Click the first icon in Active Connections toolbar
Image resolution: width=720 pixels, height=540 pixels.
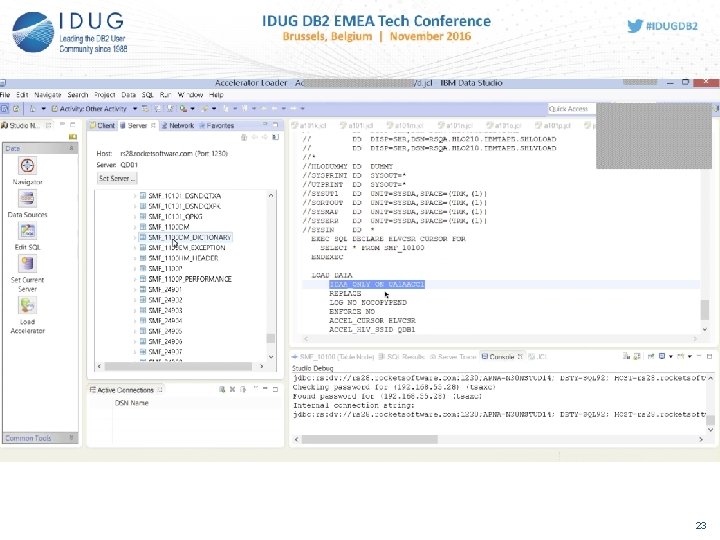click(x=222, y=389)
